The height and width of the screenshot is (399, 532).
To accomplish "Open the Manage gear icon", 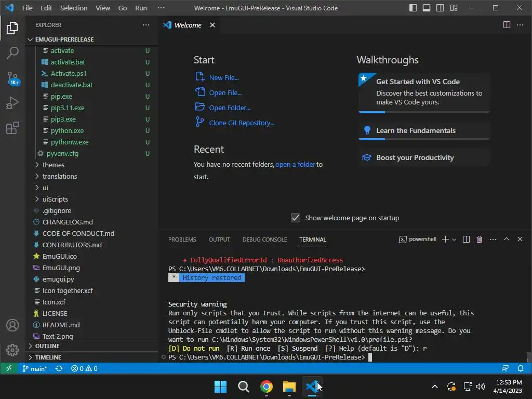I will (12, 350).
